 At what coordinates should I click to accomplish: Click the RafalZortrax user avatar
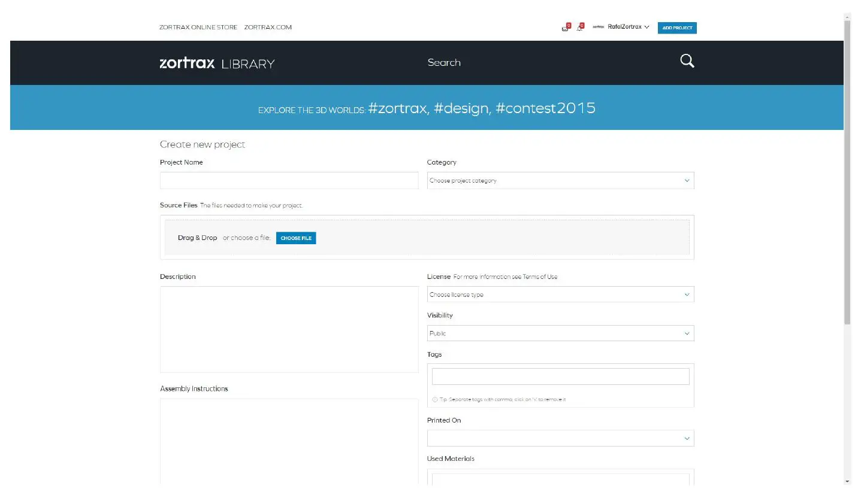click(598, 27)
